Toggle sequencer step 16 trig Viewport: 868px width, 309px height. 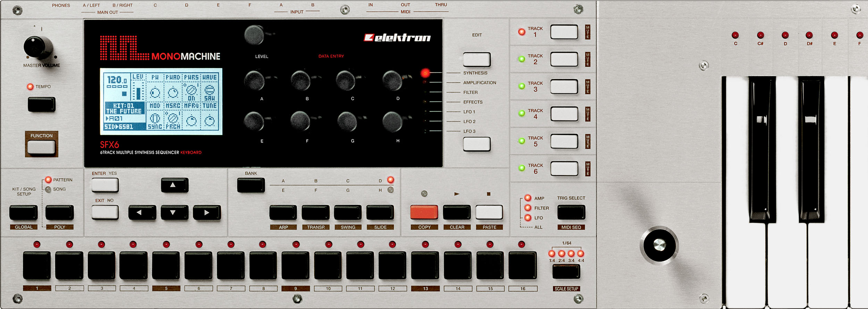pyautogui.click(x=522, y=266)
